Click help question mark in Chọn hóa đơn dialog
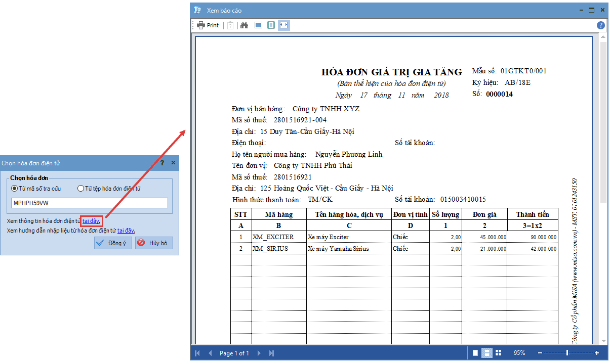610x364 pixels. point(162,163)
